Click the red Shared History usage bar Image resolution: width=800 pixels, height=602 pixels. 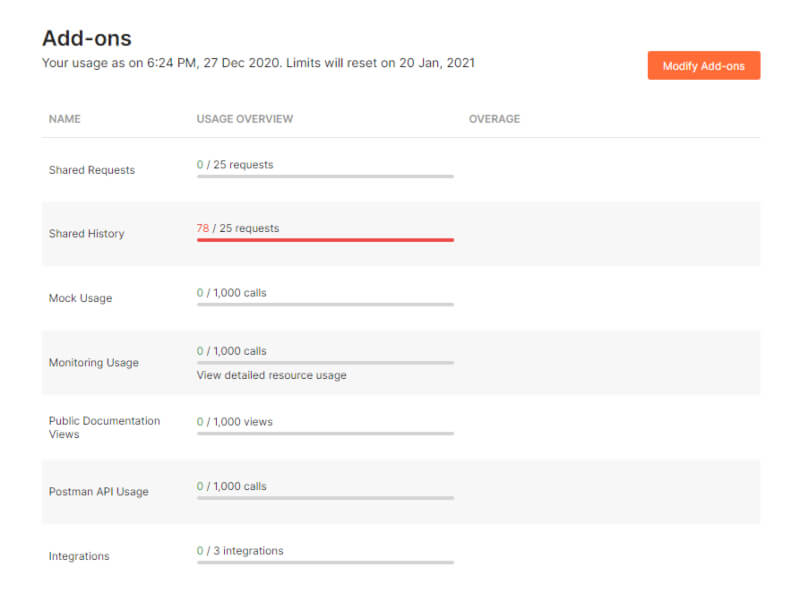[325, 240]
